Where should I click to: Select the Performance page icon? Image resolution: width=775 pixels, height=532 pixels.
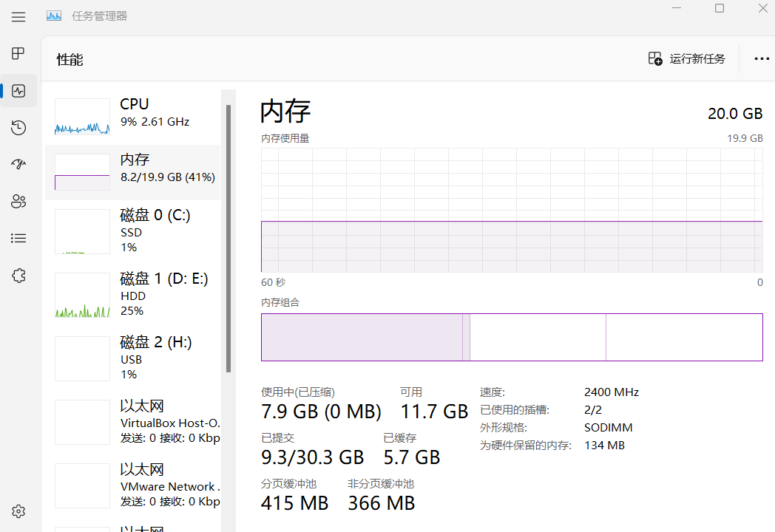pyautogui.click(x=18, y=91)
